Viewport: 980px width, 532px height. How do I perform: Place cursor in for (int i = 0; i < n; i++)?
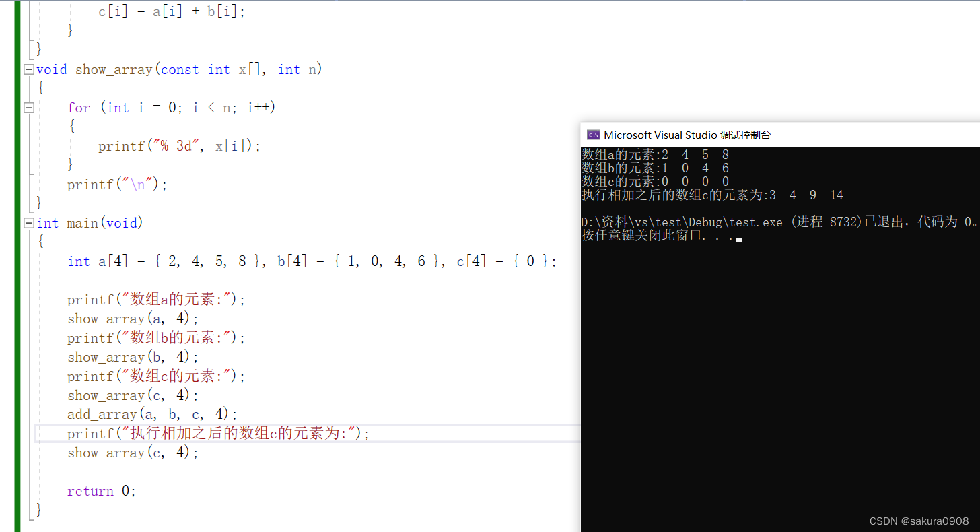click(172, 108)
